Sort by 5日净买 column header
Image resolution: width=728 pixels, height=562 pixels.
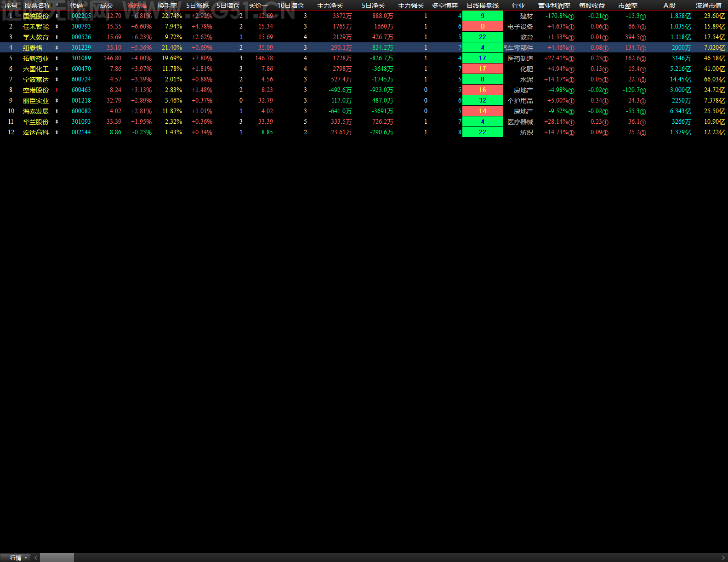click(x=373, y=6)
